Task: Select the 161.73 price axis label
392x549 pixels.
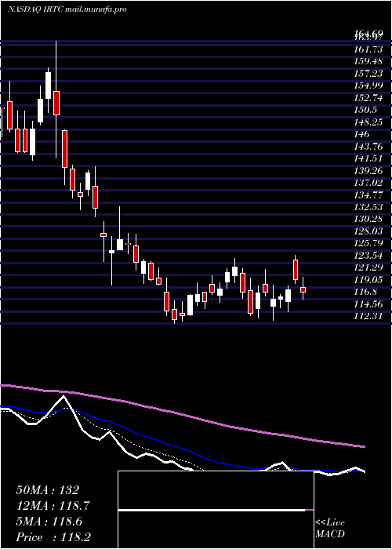Action: pyautogui.click(x=368, y=49)
